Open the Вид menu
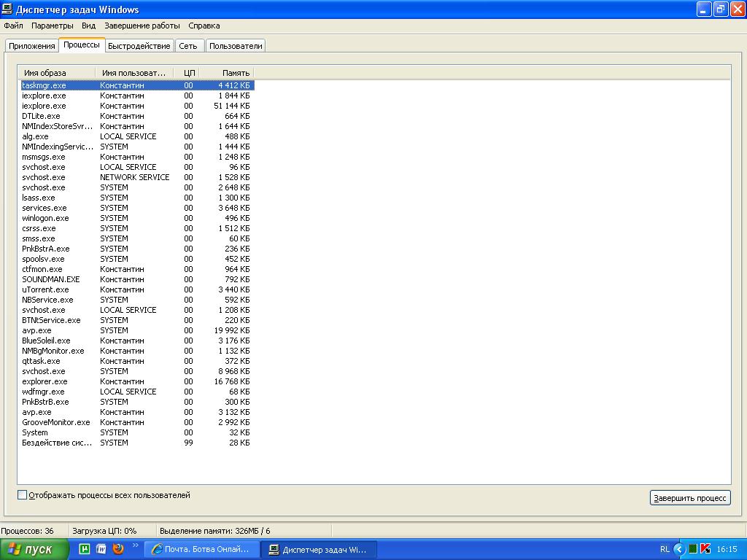The width and height of the screenshot is (747, 560). tap(88, 26)
